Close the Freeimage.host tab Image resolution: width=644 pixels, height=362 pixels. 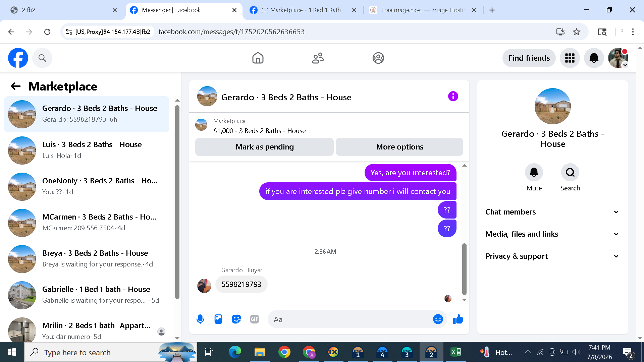[474, 10]
